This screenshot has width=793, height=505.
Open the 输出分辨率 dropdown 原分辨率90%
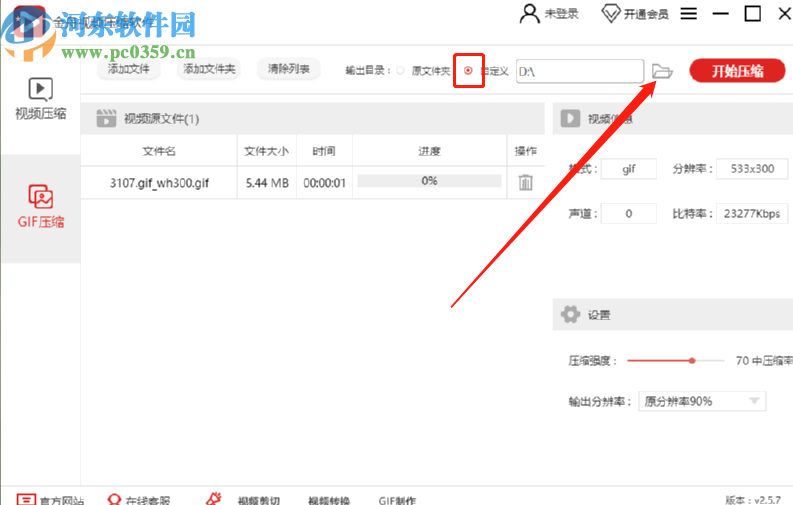pyautogui.click(x=702, y=401)
